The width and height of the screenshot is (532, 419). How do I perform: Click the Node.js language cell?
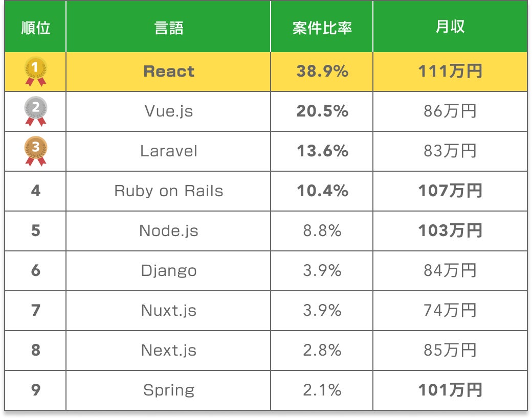(168, 231)
